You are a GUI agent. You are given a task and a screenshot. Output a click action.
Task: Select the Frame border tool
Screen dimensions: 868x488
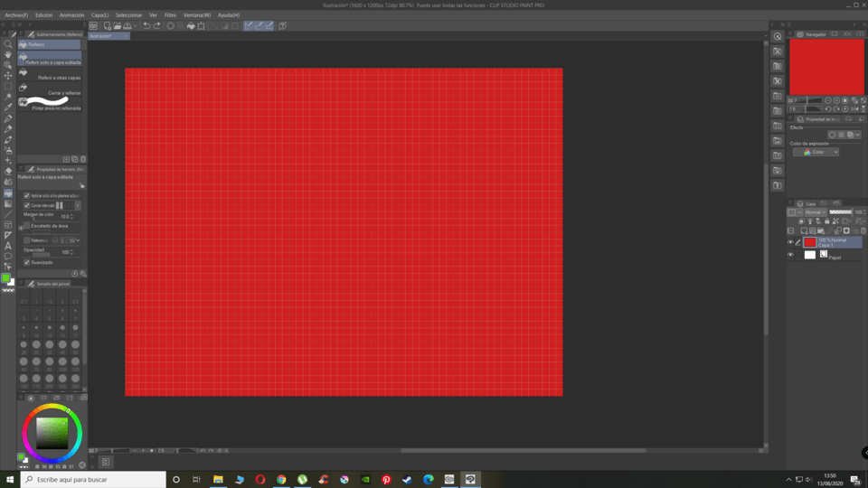(8, 225)
